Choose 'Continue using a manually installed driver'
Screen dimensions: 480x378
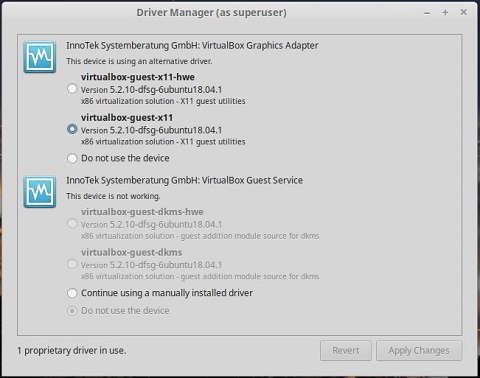72,293
